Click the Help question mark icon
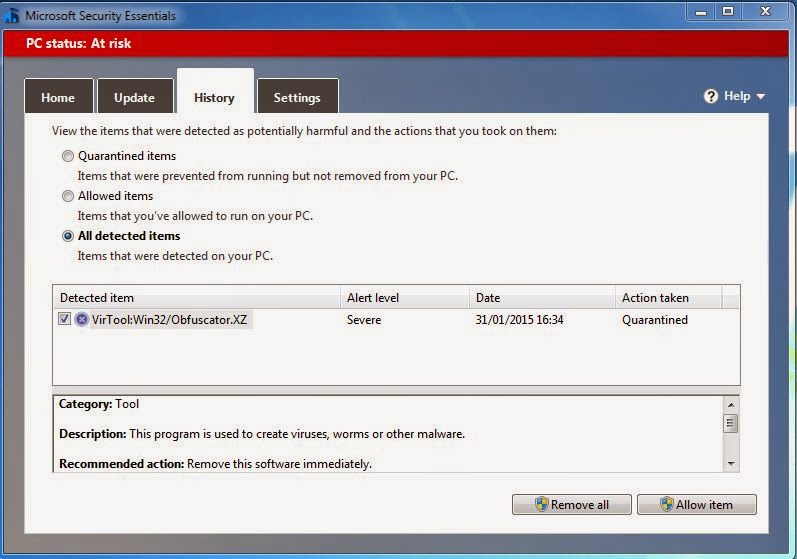 [711, 96]
